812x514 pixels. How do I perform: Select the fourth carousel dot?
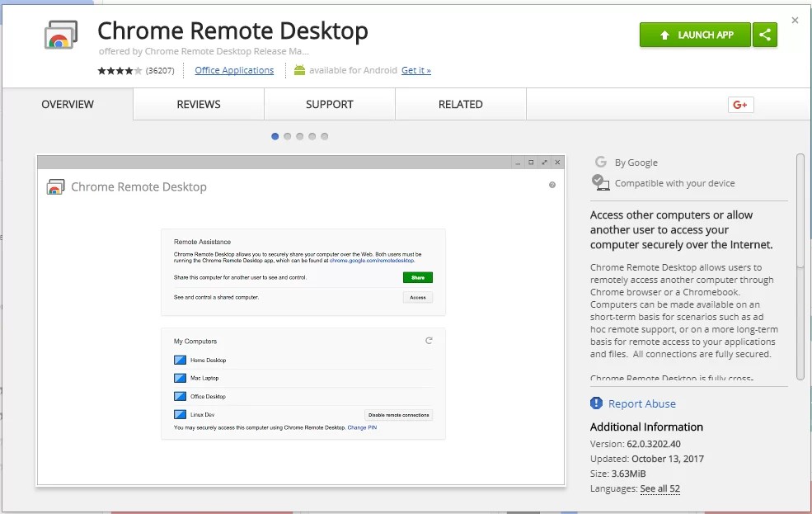pos(312,136)
